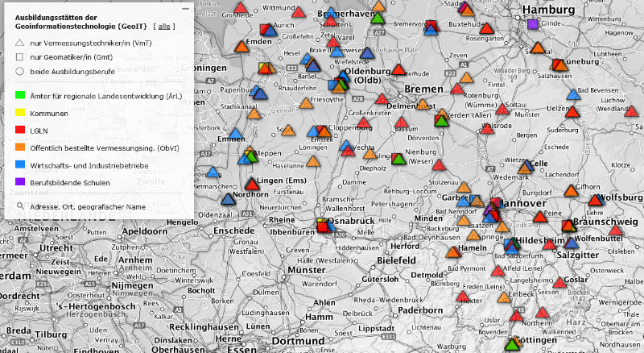
Task: Click the green Ämter für regionale Landesentwicklung swatch
Action: [x=19, y=96]
